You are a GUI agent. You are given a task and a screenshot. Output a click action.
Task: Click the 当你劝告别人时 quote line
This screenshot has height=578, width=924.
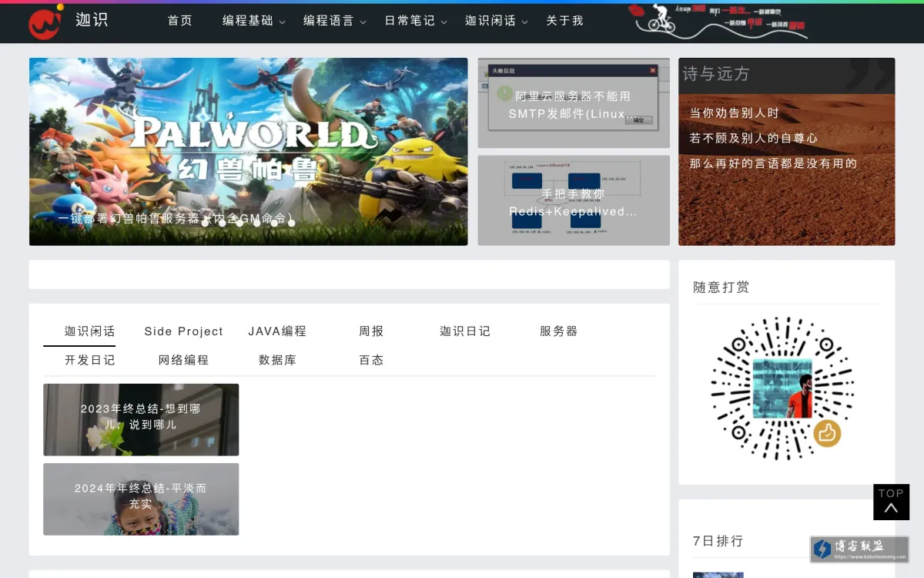[735, 113]
